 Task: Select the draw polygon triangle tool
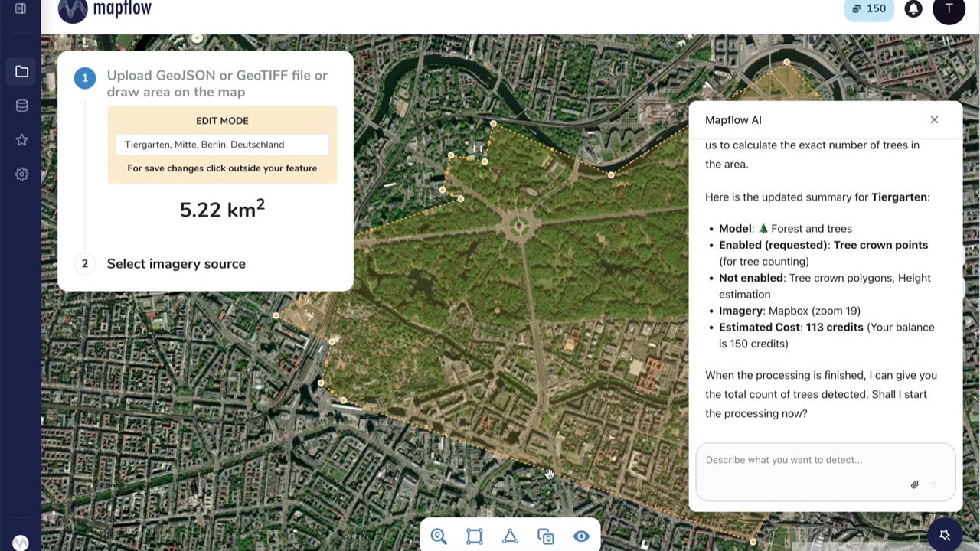tap(510, 536)
